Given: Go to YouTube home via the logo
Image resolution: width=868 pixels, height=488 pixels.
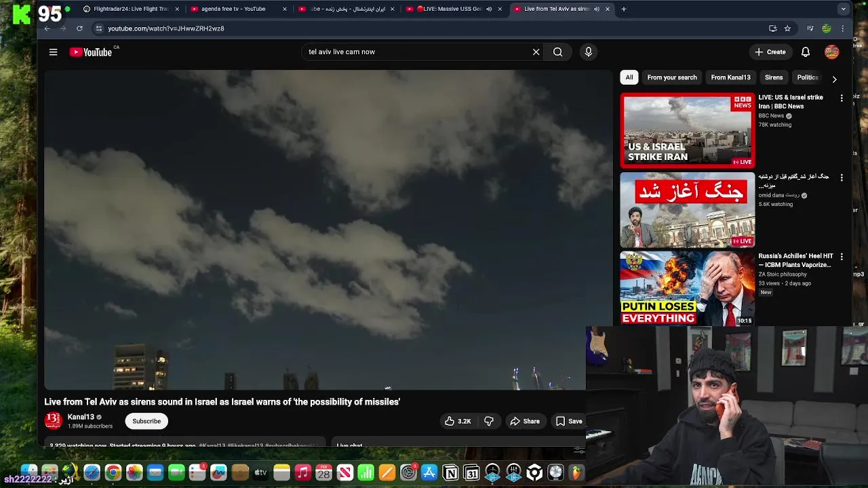Looking at the screenshot, I should coord(91,52).
